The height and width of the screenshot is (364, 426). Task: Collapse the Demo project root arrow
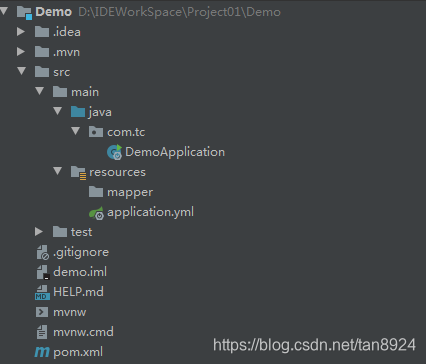(x=4, y=11)
